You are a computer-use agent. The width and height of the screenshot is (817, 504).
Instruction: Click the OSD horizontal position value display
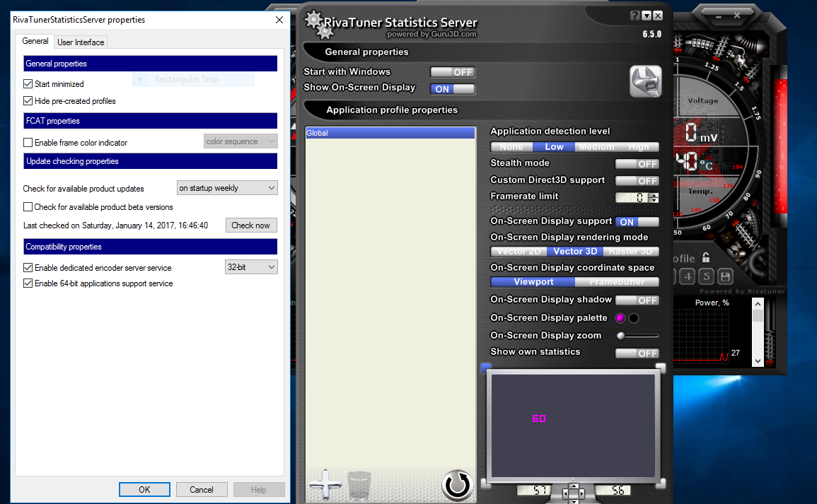534,490
